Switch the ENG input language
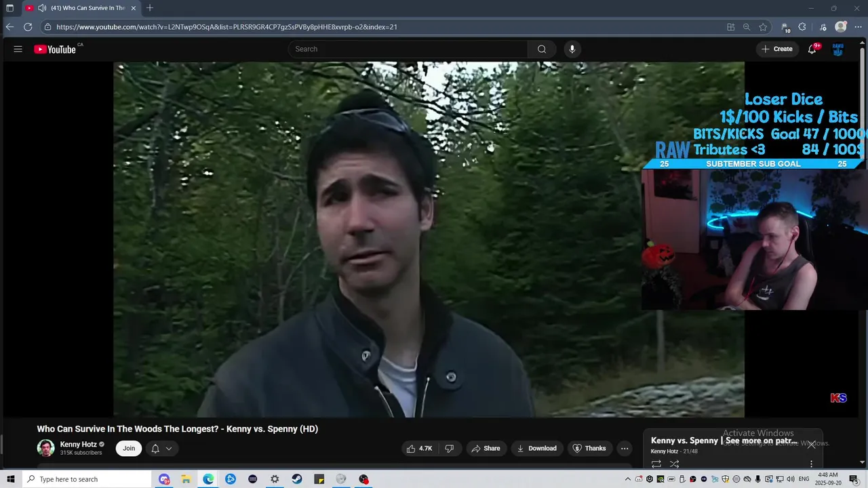Viewport: 868px width, 488px height. point(804,479)
